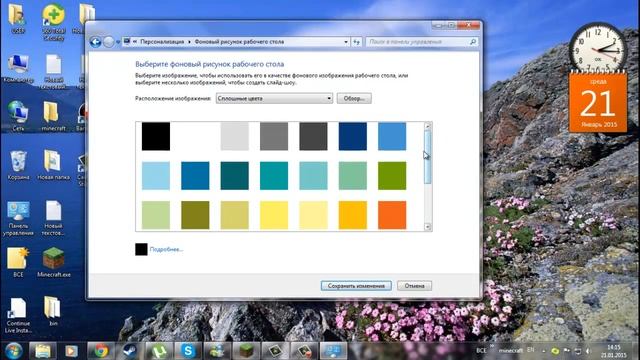The image size is (640, 360).
Task: Click the taskbar date and time
Action: [613, 351]
